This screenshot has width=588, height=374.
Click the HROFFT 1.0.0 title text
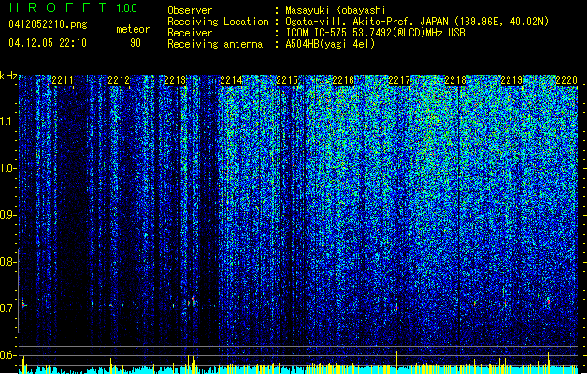(73, 7)
